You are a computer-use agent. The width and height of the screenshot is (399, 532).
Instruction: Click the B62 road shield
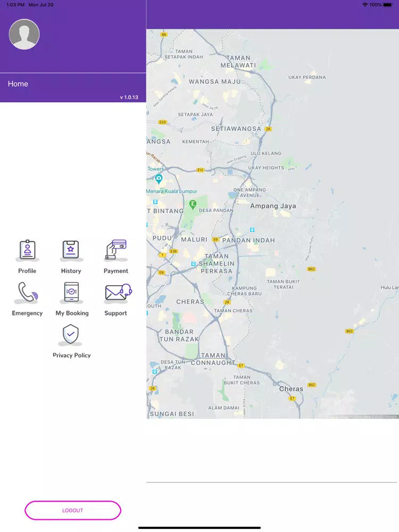click(311, 269)
